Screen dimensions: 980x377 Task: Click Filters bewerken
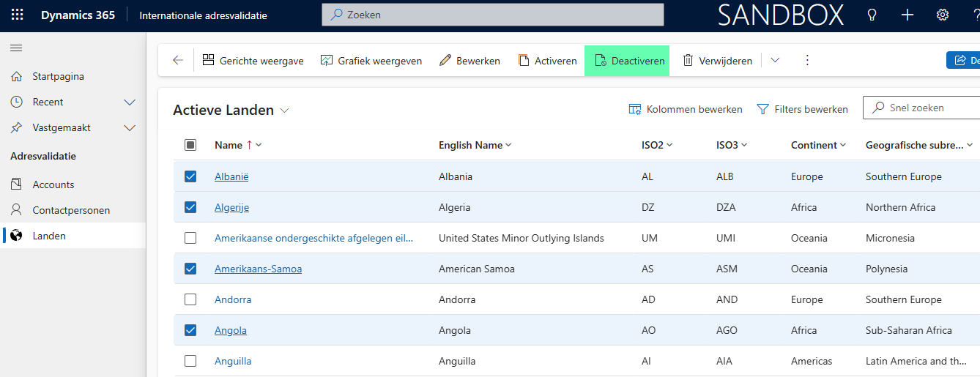[802, 109]
